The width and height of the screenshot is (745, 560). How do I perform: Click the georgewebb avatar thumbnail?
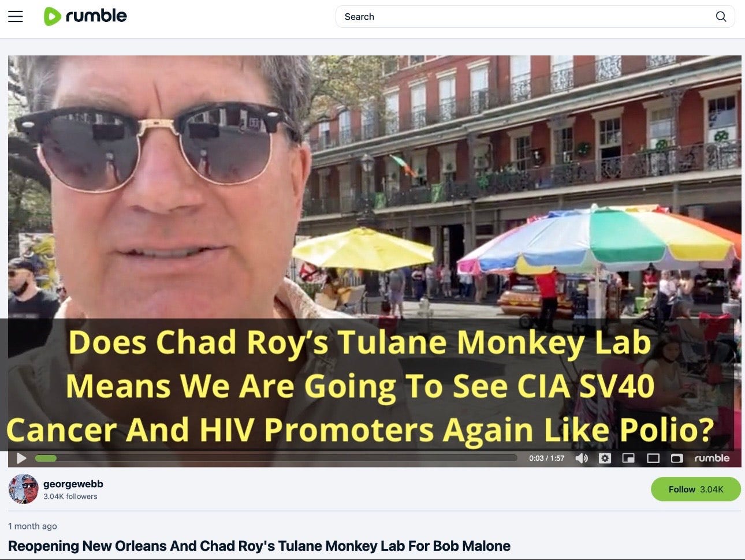coord(23,489)
